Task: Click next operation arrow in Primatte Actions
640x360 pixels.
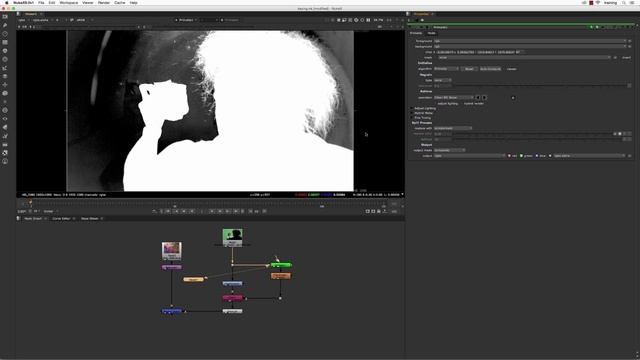Action: 484,98
